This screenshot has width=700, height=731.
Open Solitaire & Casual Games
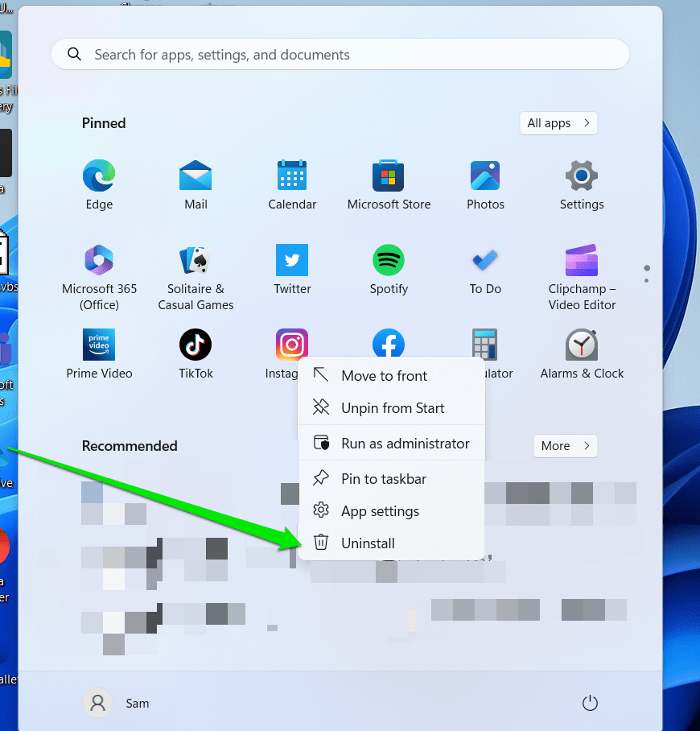click(x=196, y=260)
